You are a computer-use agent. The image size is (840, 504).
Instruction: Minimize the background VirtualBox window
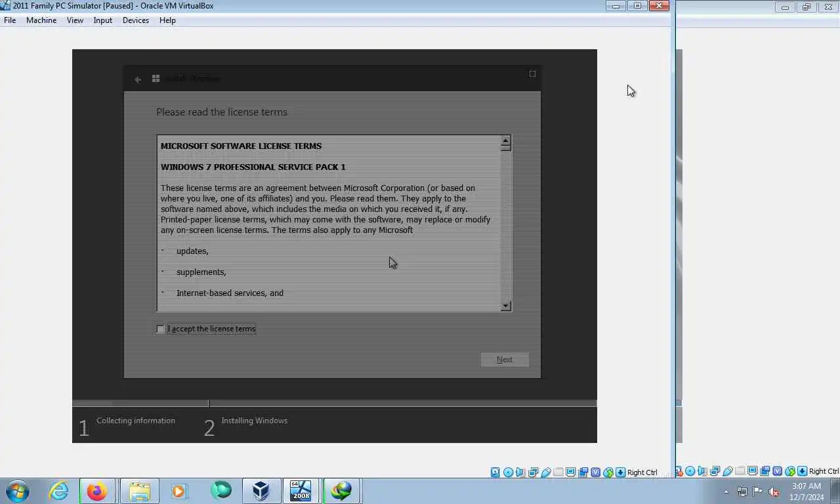tap(785, 7)
